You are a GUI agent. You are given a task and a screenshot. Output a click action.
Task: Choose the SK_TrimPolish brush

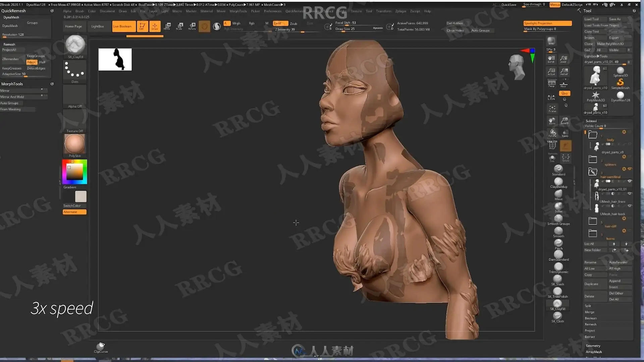click(x=558, y=293)
